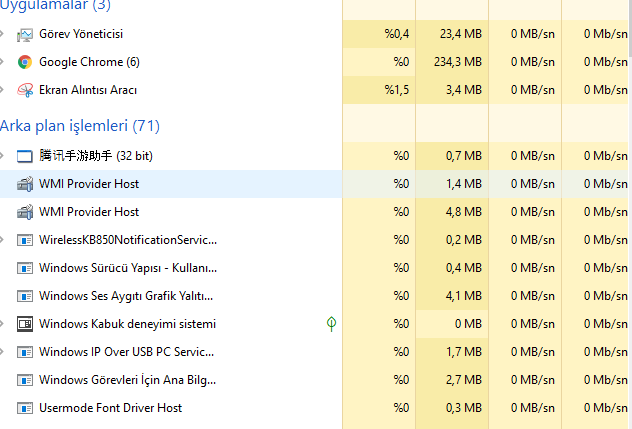Expand the Görev Yöneticisi process entry
The height and width of the screenshot is (429, 632).
pyautogui.click(x=2, y=34)
